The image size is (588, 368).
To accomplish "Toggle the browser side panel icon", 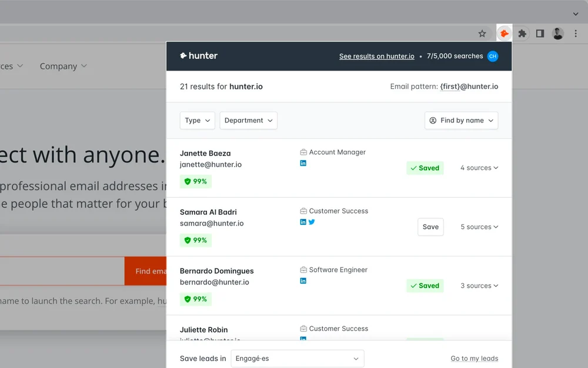I will [540, 34].
